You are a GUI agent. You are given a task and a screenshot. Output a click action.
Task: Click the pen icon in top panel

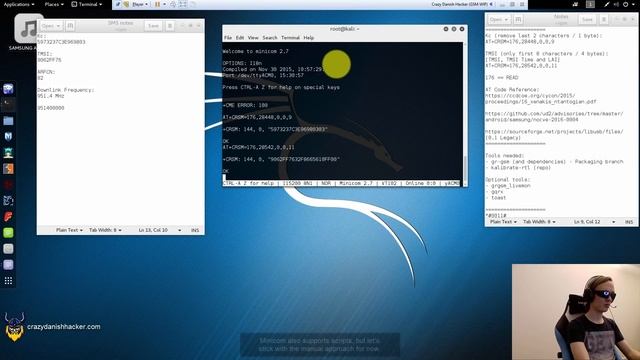[607, 4]
